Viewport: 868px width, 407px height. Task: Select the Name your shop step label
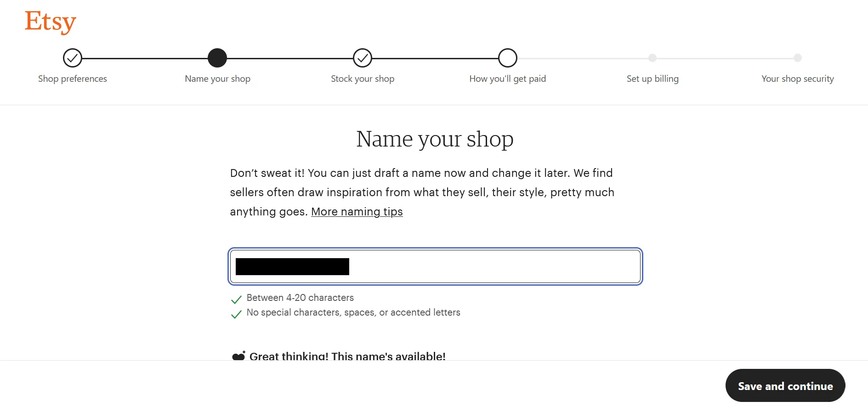click(217, 79)
